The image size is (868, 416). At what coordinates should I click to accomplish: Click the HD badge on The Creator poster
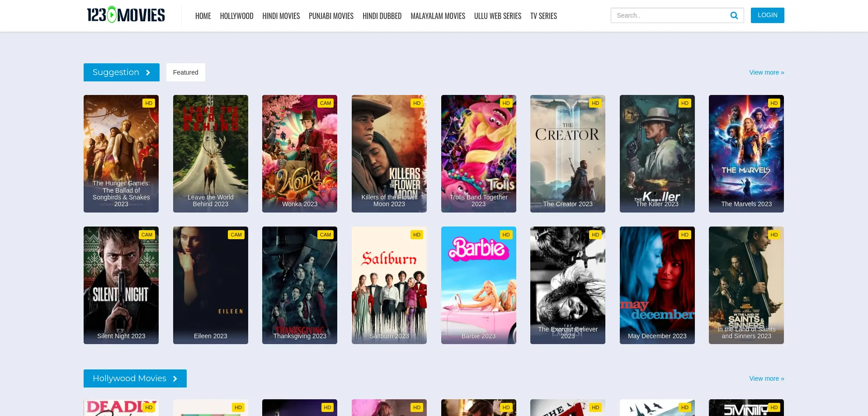click(595, 103)
